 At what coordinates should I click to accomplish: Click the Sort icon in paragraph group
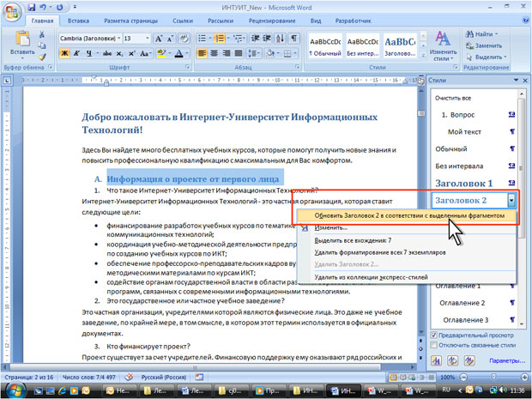[280, 39]
